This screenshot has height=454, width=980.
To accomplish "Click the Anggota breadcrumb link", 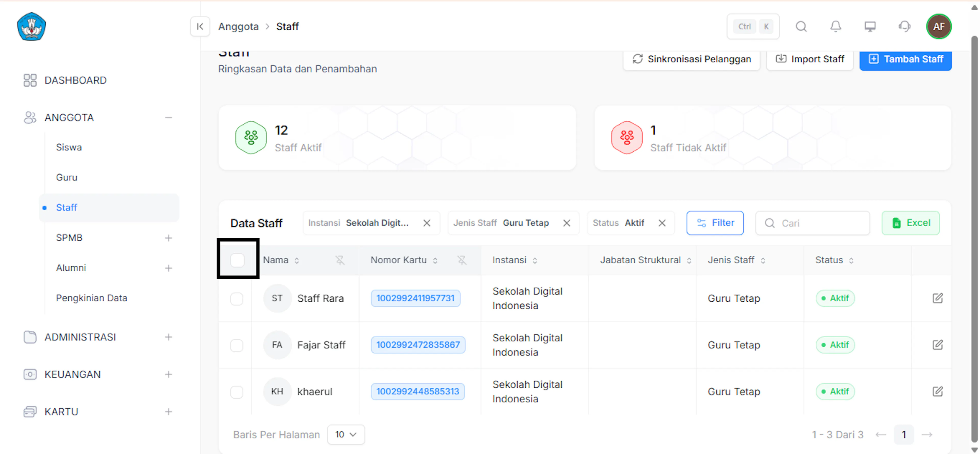I will (238, 26).
